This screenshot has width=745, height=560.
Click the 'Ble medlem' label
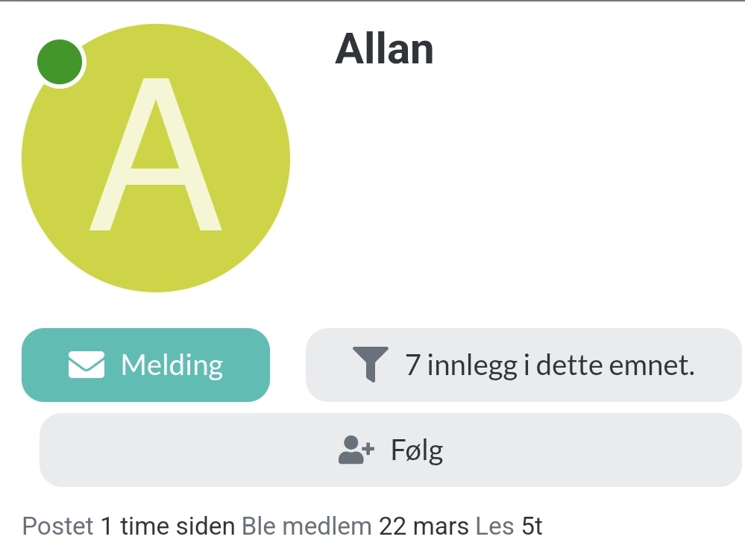point(307,526)
